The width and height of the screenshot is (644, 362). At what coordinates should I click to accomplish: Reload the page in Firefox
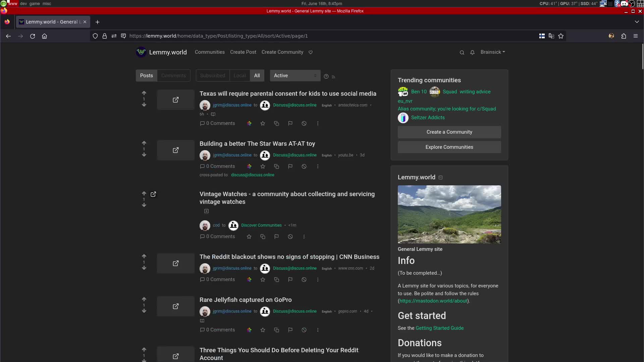(x=33, y=36)
